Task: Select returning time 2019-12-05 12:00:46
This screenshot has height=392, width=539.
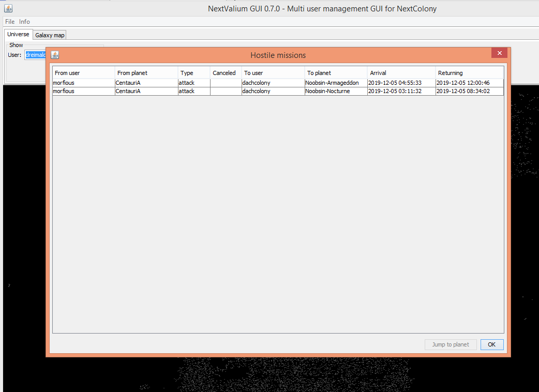Action: (470, 83)
